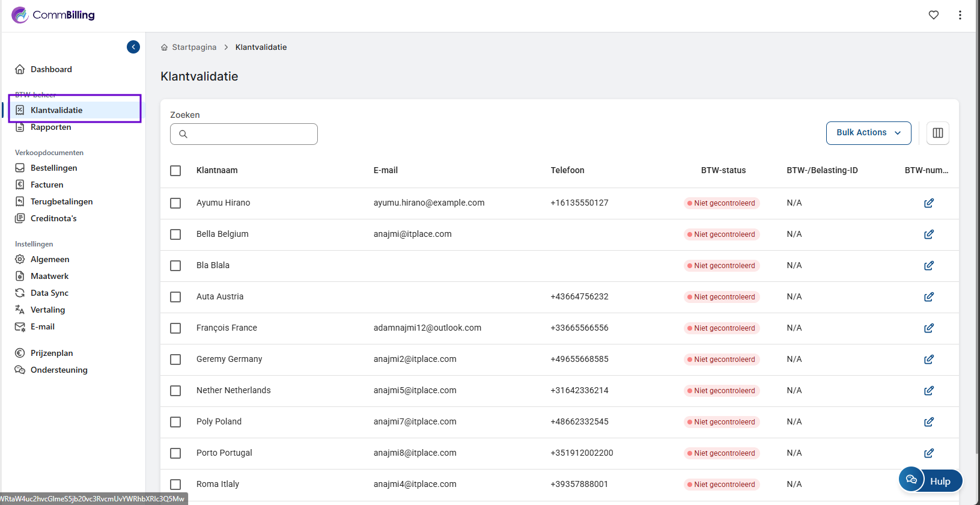Click the Zoeken search field
Screen dimensions: 980x505
point(244,134)
